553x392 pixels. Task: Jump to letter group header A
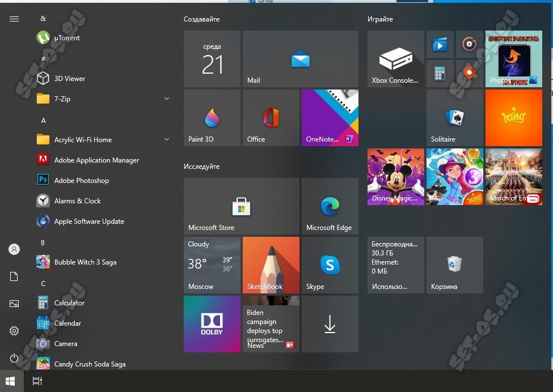coord(43,121)
